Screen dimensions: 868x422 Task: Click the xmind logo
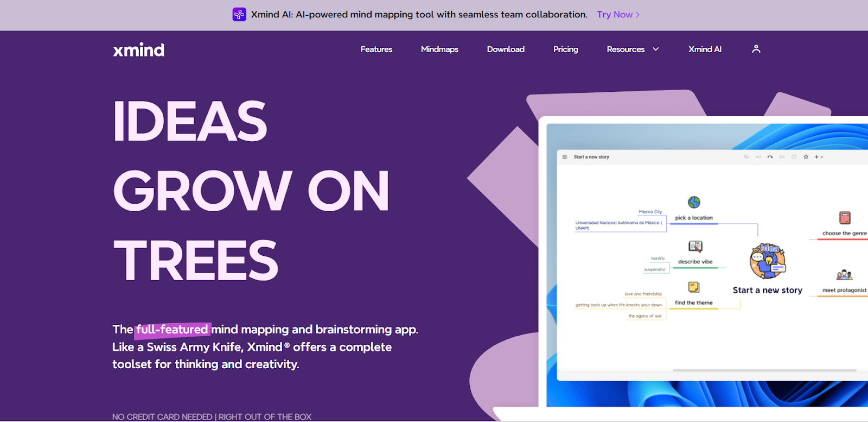coord(138,50)
